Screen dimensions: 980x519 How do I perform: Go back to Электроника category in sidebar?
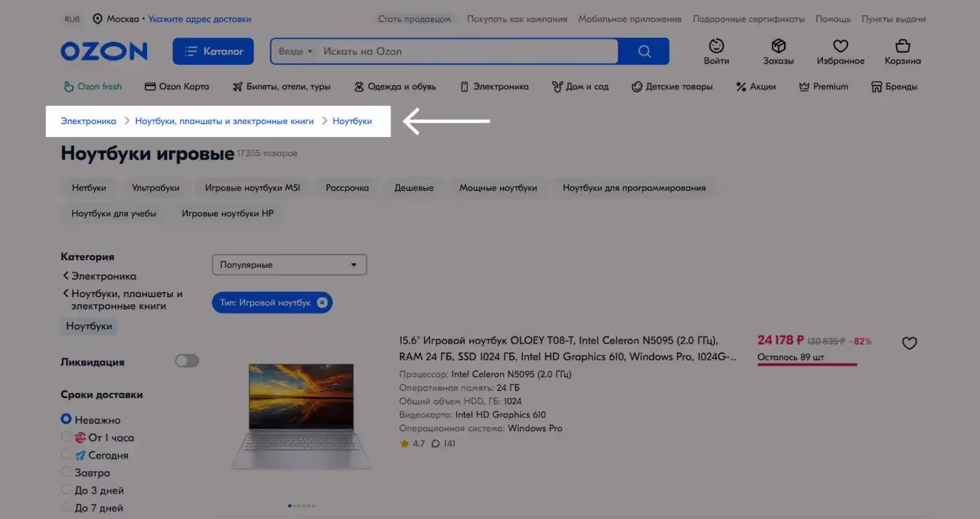click(102, 276)
